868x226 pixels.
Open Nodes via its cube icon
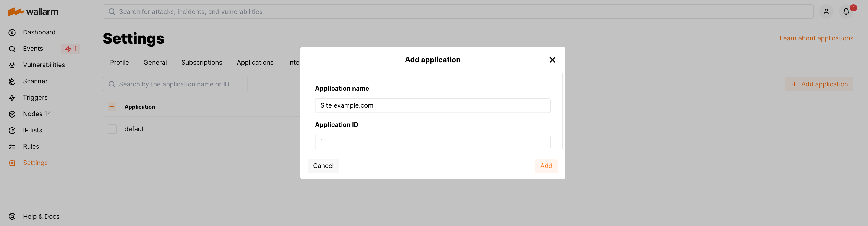(12, 114)
